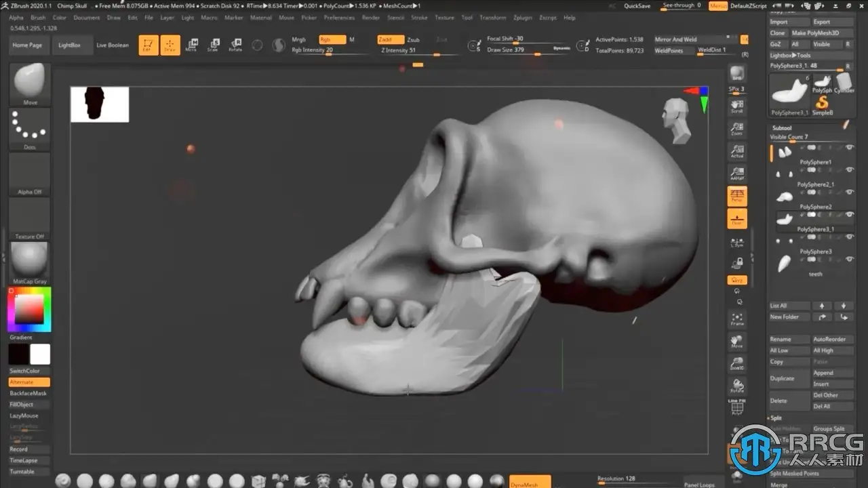Viewport: 868px width, 488px height.
Task: Switch to the Rotate gizmo icon
Action: point(235,45)
